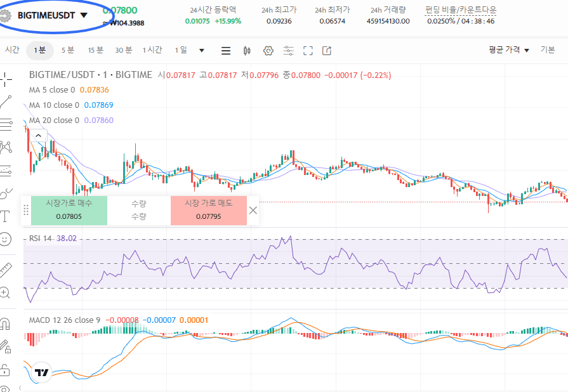Collapse the indicator legend chevron
This screenshot has width=568, height=392.
[39, 136]
